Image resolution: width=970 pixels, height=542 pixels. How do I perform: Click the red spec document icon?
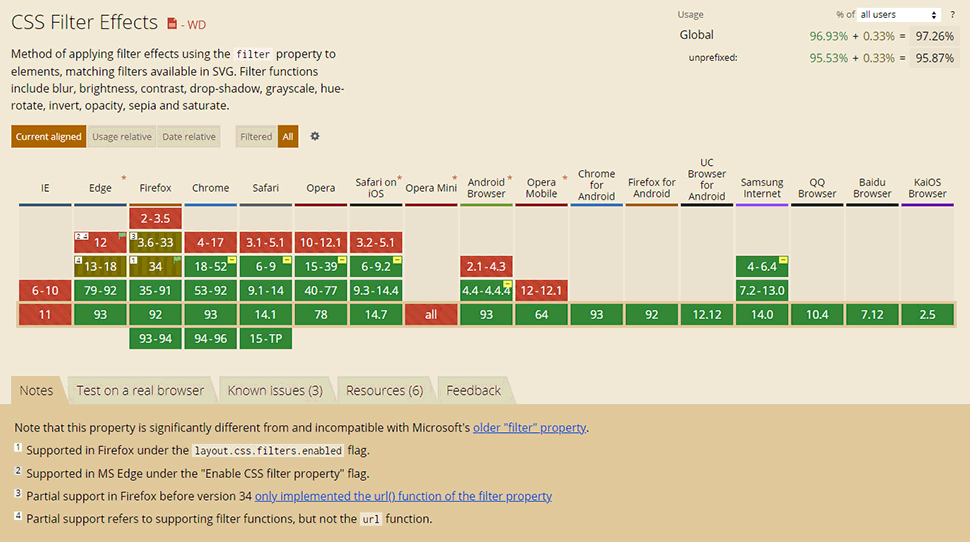[x=172, y=24]
